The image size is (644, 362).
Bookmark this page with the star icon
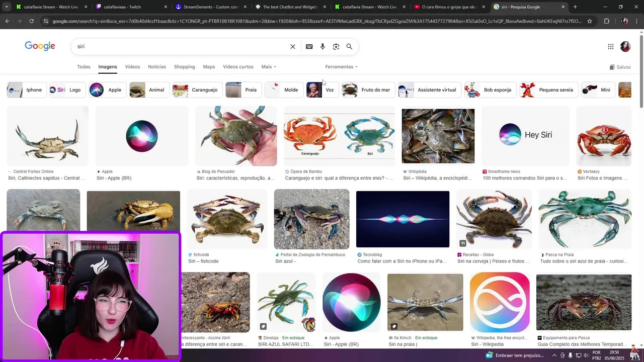590,21
